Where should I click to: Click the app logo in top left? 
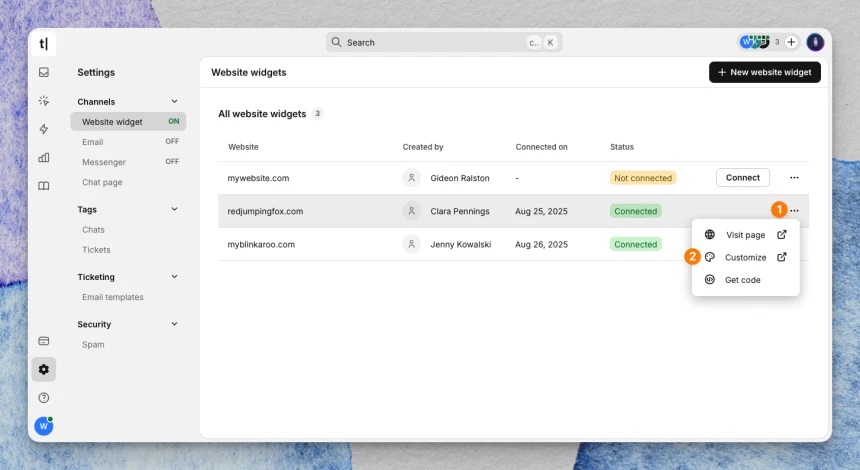[44, 43]
